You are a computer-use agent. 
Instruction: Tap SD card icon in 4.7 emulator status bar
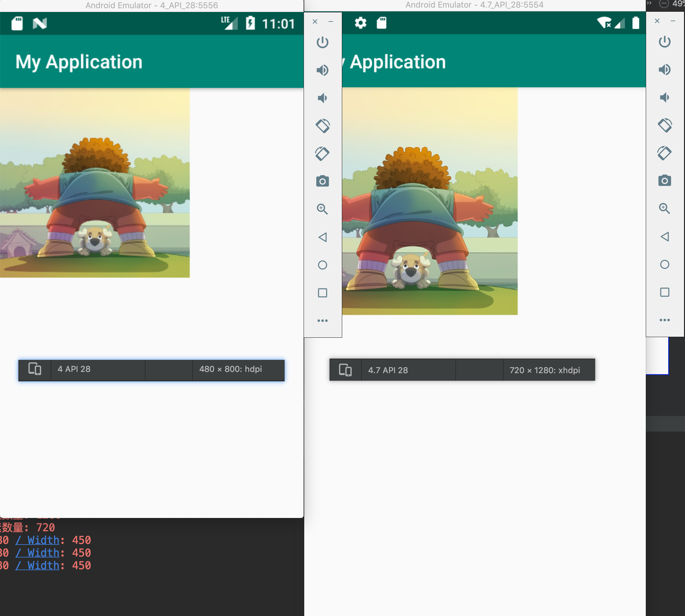(x=381, y=23)
